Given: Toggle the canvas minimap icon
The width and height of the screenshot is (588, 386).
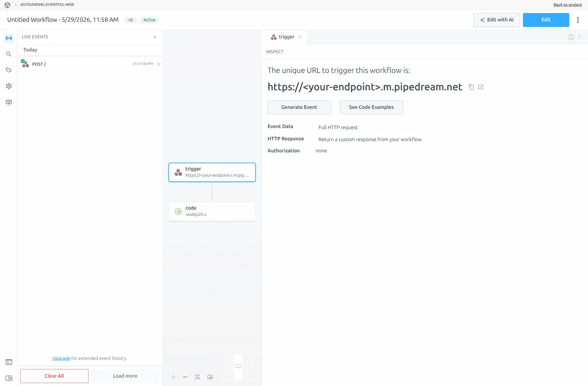Looking at the screenshot, I should pyautogui.click(x=210, y=377).
